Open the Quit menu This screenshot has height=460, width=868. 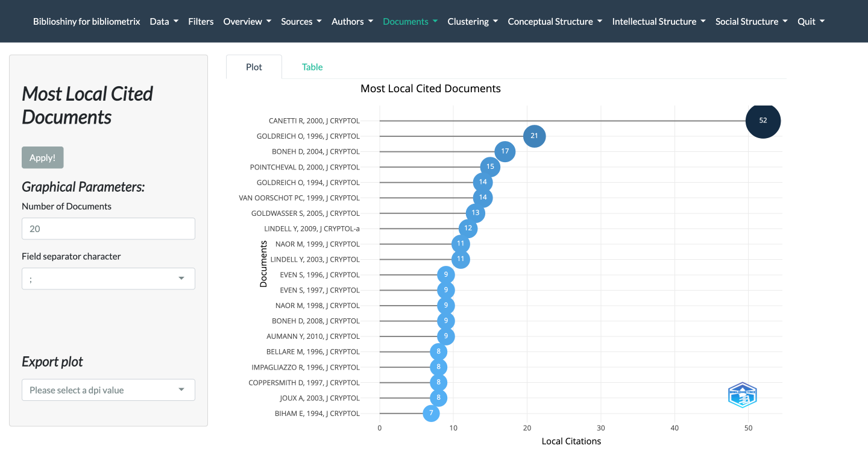811,21
